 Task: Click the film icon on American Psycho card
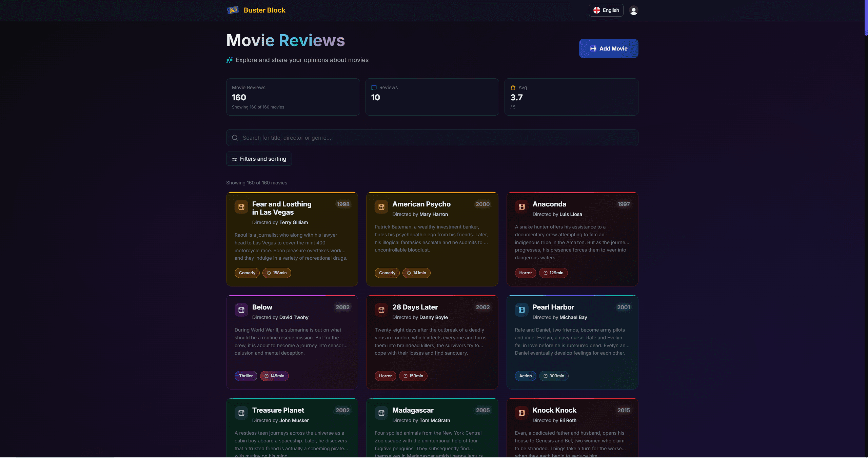(381, 207)
